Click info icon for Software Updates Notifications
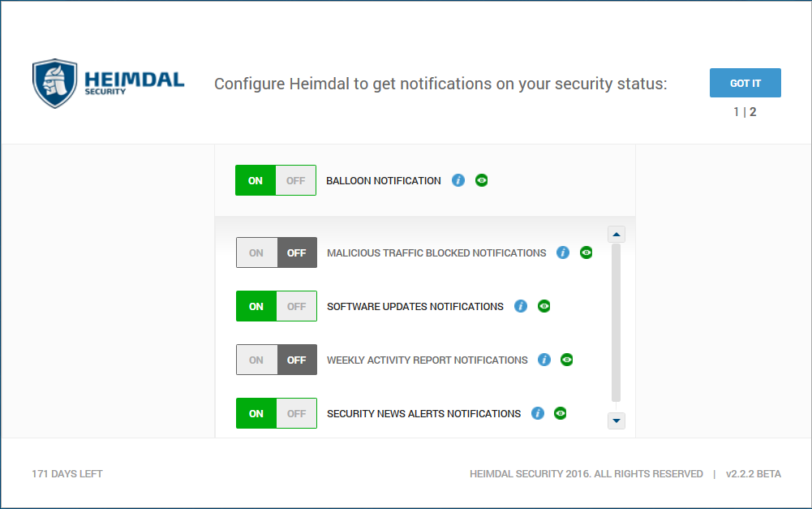Viewport: 812px width, 509px height. click(521, 306)
